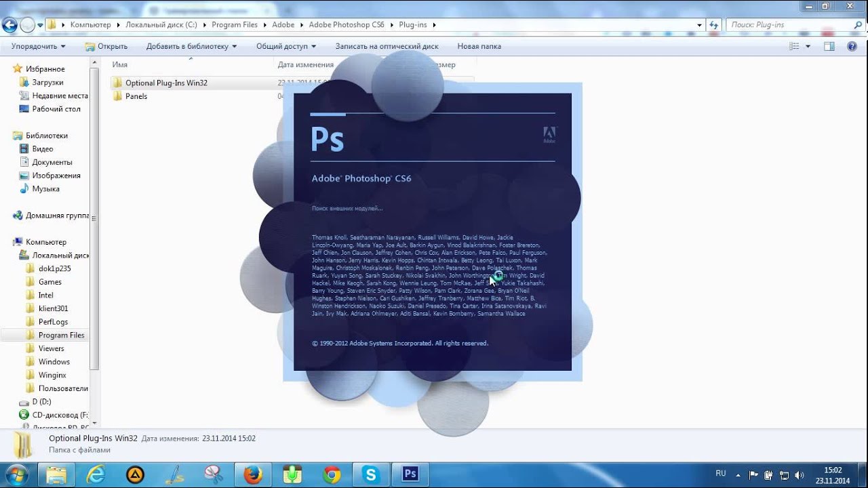868x488 pixels.
Task: Open the recent pages dropdown arrow
Action: (x=41, y=25)
